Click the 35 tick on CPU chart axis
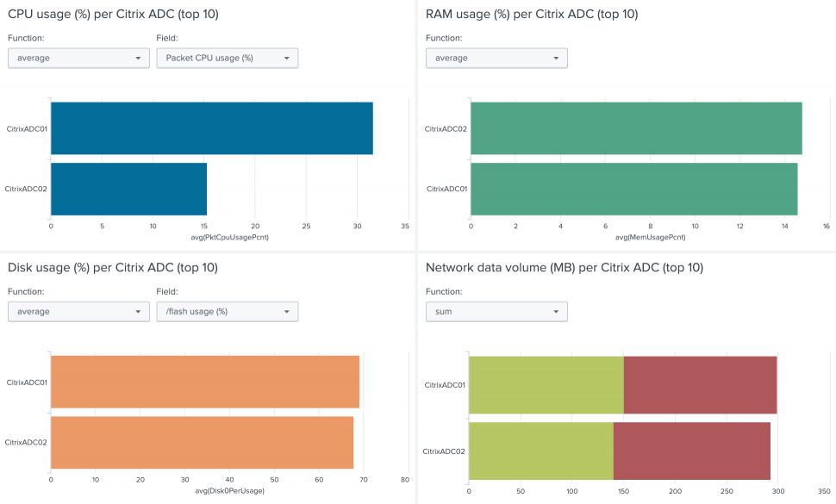 pyautogui.click(x=405, y=227)
